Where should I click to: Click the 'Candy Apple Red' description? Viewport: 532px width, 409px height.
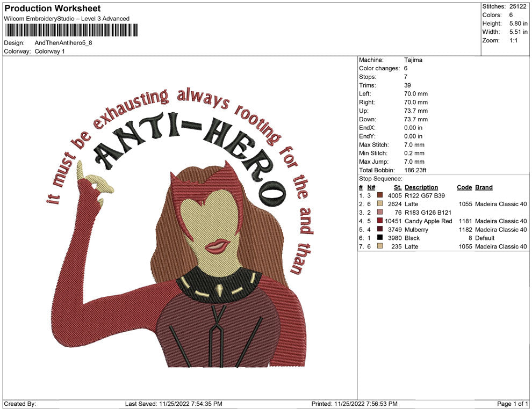click(428, 221)
